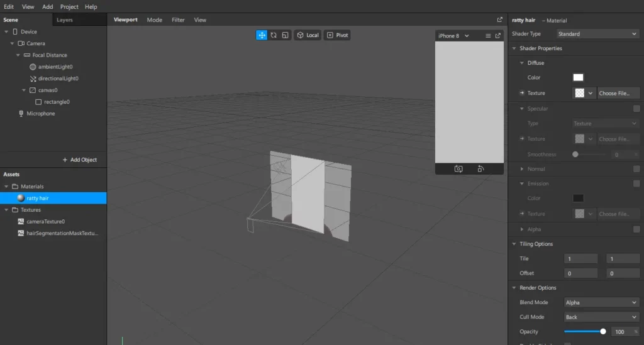Collapse the Materials folder
This screenshot has height=345, width=644.
(x=6, y=186)
